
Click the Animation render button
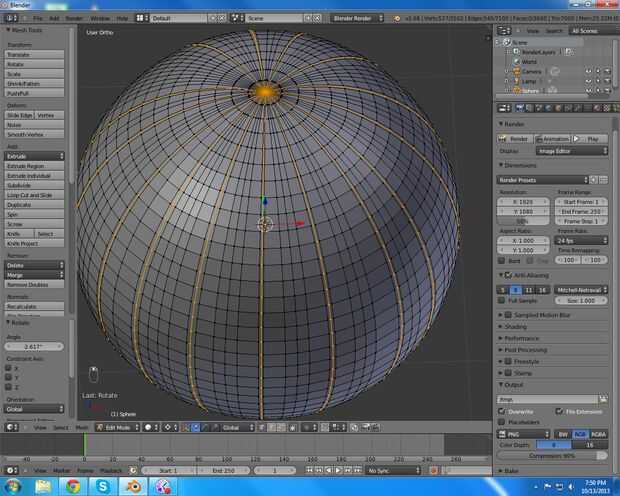point(553,138)
